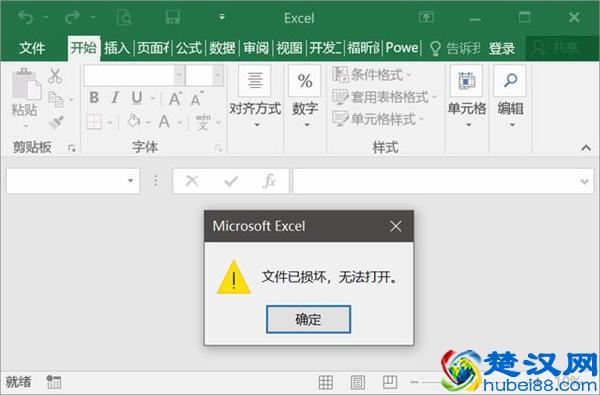Click the macro record icon in status bar

click(54, 382)
